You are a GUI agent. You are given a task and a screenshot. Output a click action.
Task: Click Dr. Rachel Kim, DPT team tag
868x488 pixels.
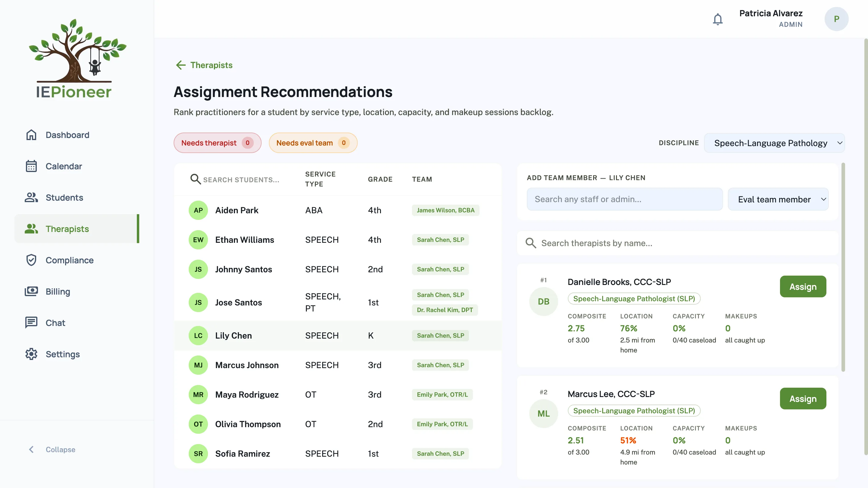[445, 310]
